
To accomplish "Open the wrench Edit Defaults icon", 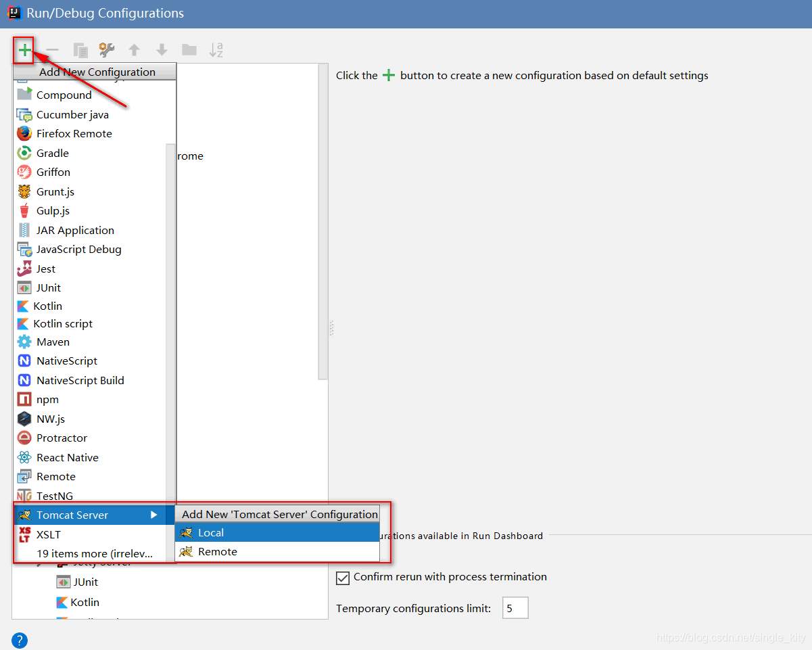I will coord(107,50).
